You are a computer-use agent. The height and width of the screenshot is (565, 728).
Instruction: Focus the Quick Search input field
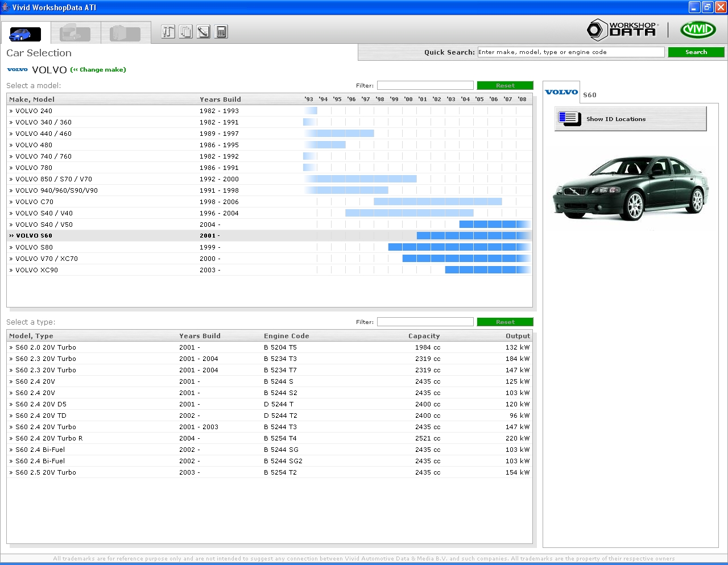[x=571, y=52]
